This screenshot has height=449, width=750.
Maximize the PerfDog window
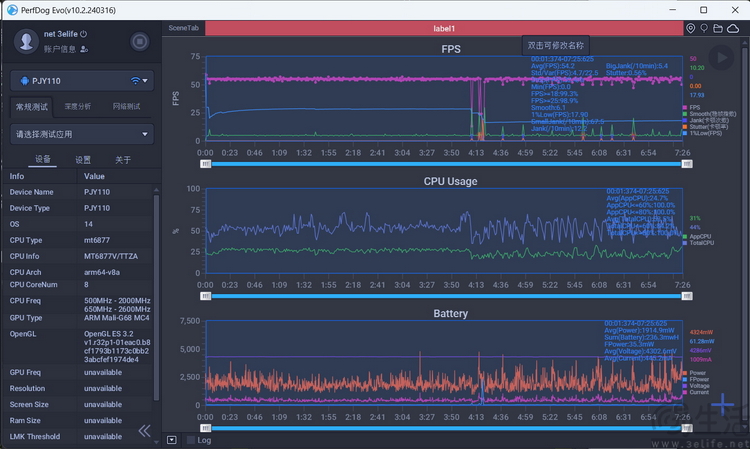click(x=704, y=10)
